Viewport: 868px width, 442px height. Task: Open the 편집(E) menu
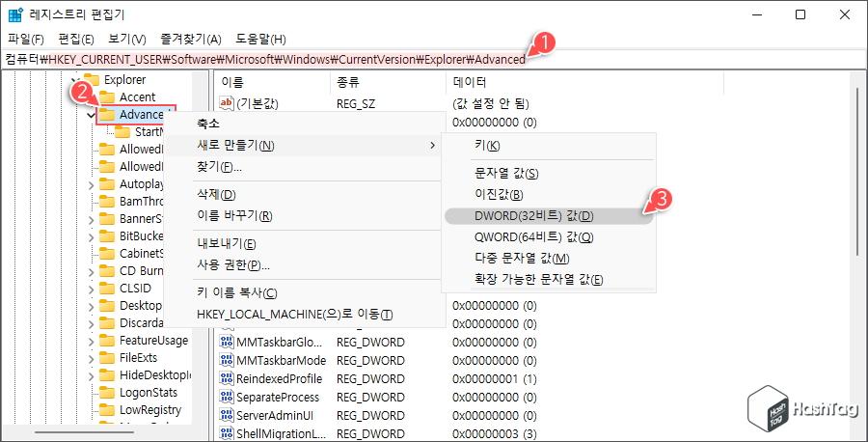pos(76,40)
